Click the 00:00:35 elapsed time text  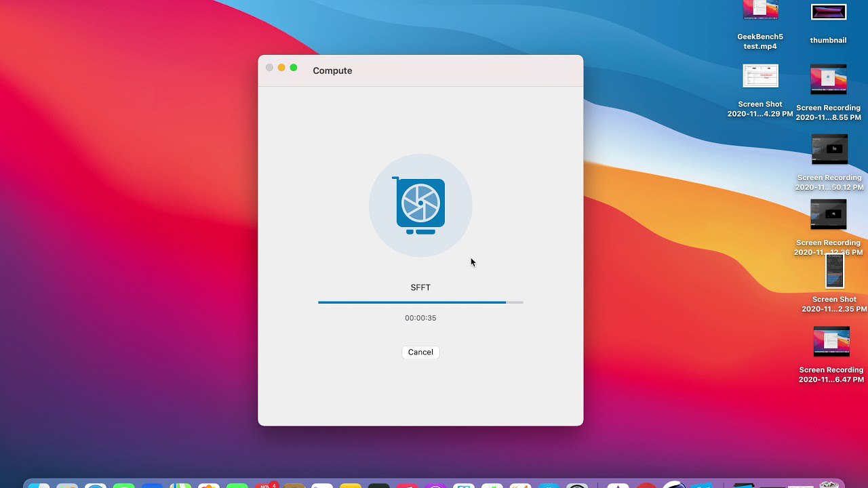420,318
